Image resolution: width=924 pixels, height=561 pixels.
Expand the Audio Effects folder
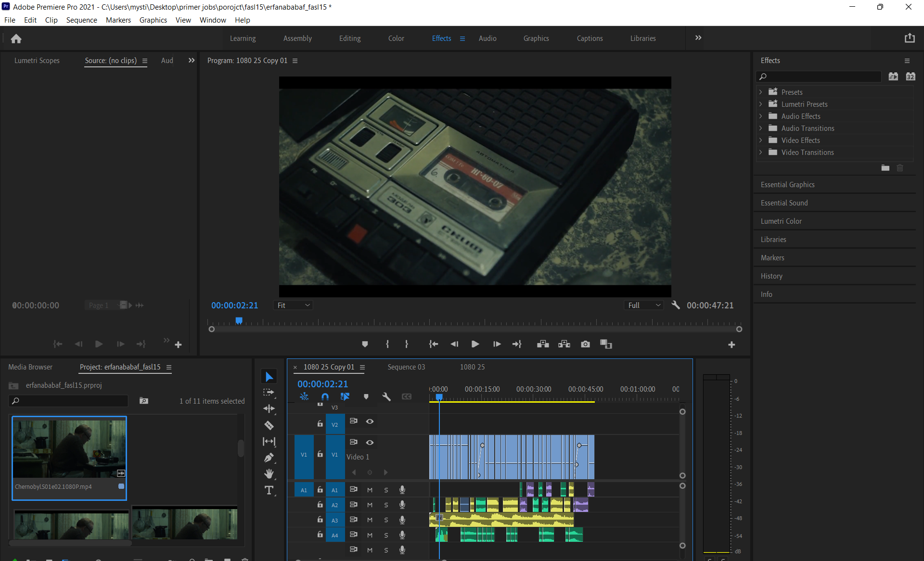tap(760, 116)
